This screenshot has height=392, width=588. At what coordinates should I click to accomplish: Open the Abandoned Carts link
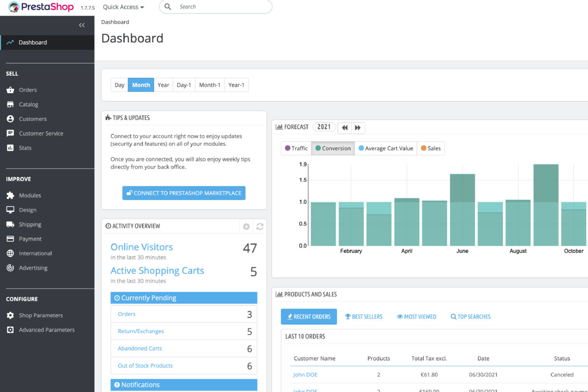click(x=140, y=348)
